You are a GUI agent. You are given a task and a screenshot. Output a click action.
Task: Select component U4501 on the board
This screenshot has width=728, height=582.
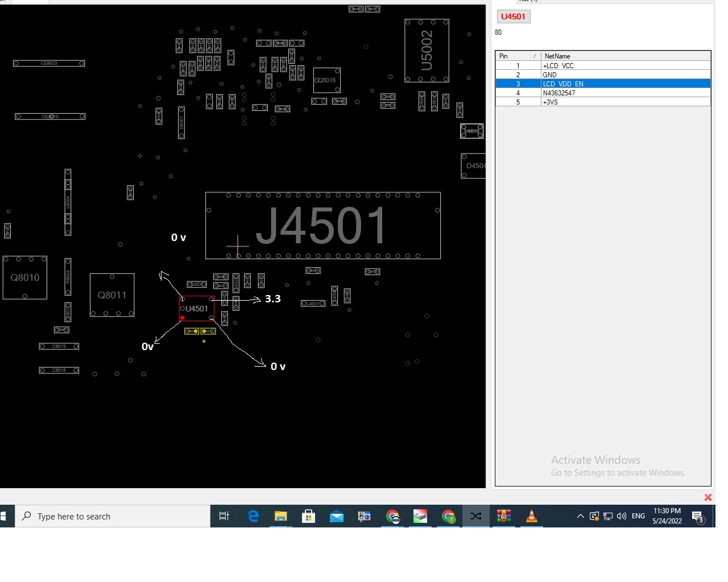tap(197, 309)
